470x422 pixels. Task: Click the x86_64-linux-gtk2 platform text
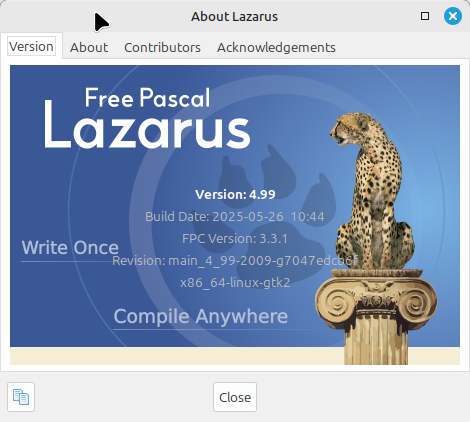(x=235, y=283)
